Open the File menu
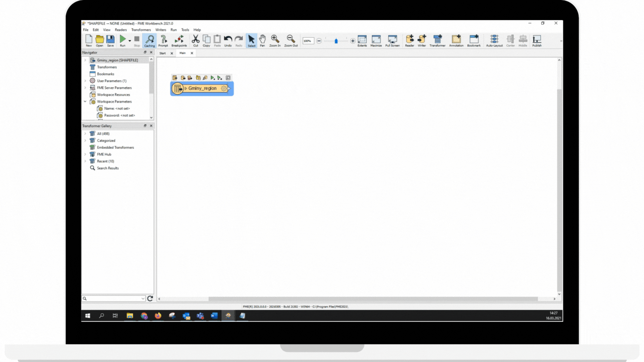The image size is (644, 362). tap(85, 30)
